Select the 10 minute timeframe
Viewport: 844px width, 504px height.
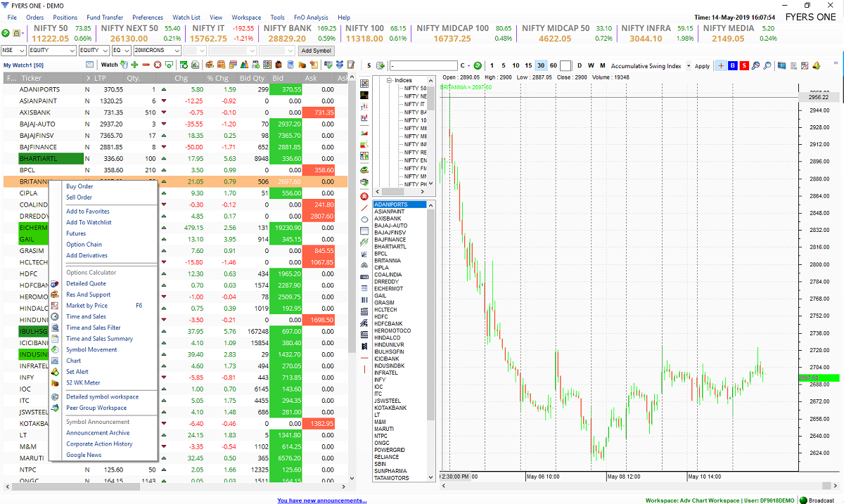(516, 65)
